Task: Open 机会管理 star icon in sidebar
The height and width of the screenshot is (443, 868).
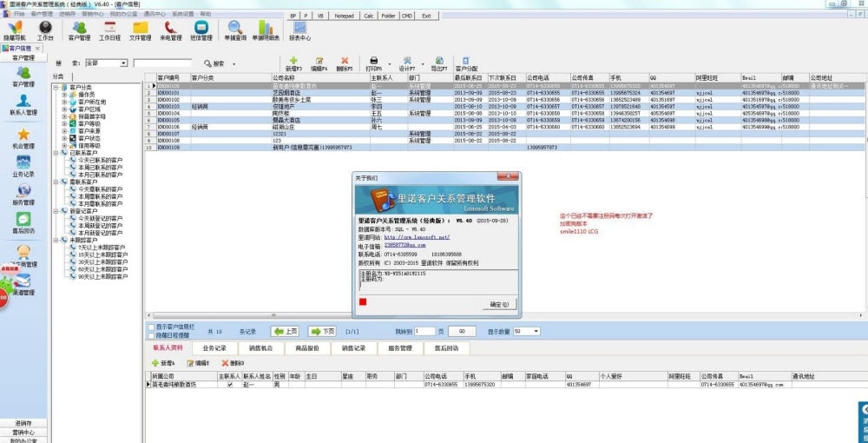Action: pyautogui.click(x=23, y=139)
